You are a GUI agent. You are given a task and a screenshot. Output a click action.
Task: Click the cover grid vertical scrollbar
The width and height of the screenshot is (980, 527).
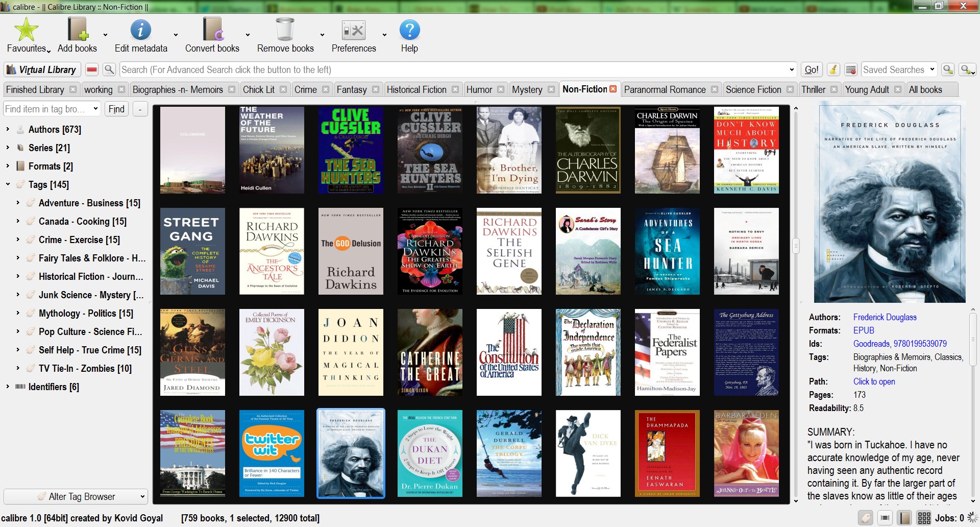pyautogui.click(x=795, y=246)
